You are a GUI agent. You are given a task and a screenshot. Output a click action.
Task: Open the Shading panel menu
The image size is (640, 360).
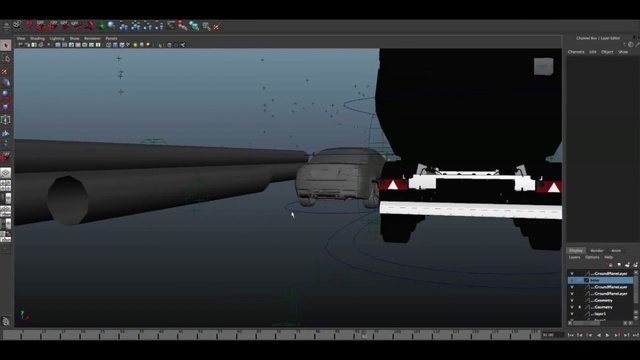(38, 38)
